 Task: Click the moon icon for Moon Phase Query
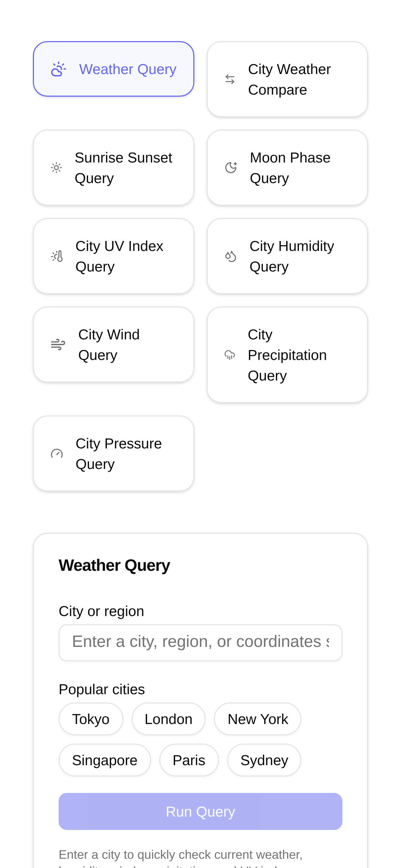(231, 168)
